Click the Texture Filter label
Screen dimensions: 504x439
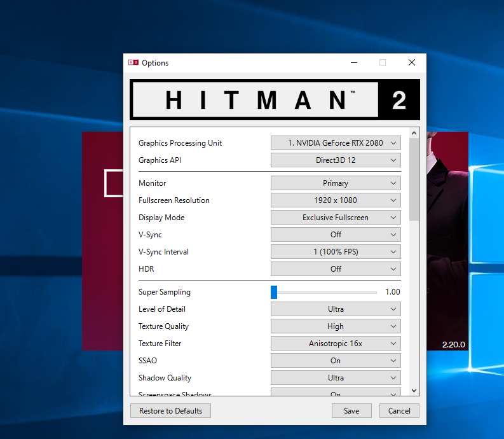160,344
